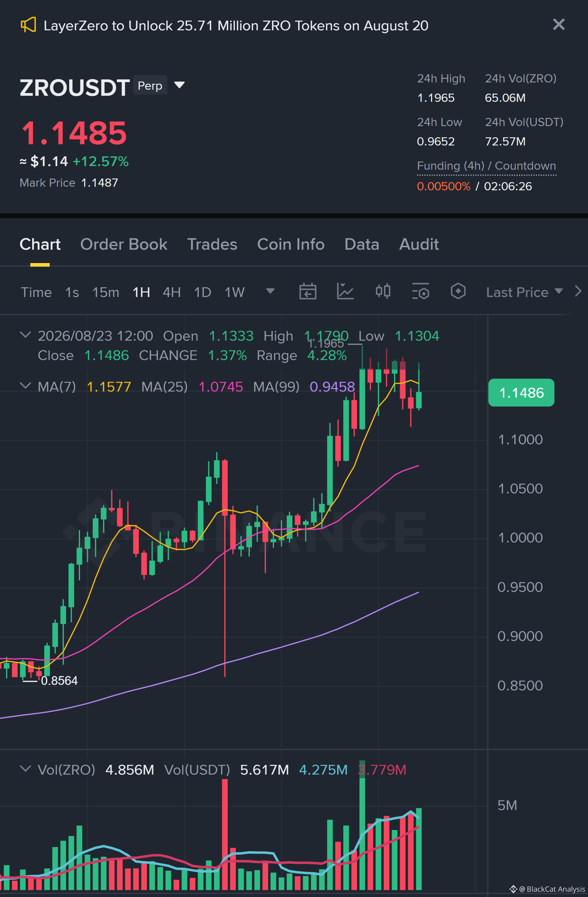Open the ZROUSDT Perp pair dropdown
The image size is (588, 897).
click(180, 85)
